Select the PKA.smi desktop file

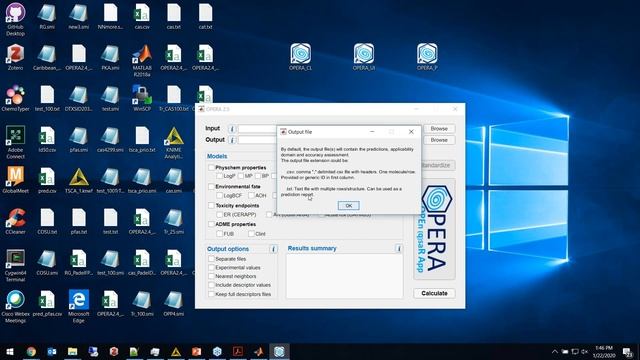tap(110, 57)
